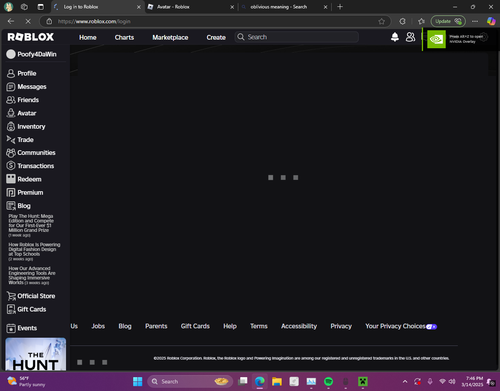
Task: Open Terms footer link
Action: pyautogui.click(x=259, y=326)
